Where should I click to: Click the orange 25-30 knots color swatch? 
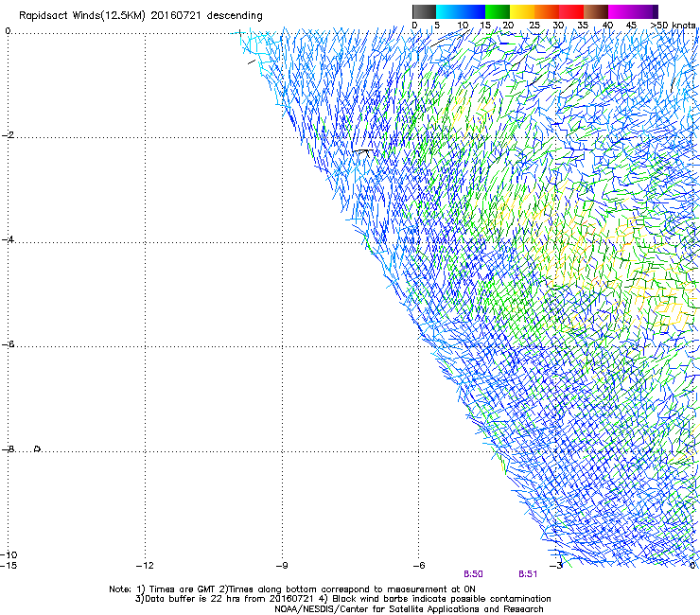(x=547, y=11)
